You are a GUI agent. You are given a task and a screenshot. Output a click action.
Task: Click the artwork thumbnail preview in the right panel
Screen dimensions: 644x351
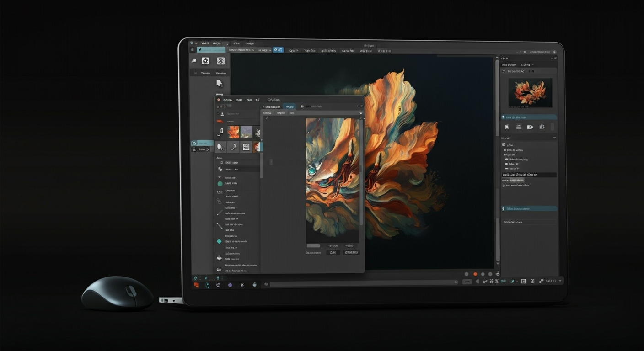[x=530, y=93]
